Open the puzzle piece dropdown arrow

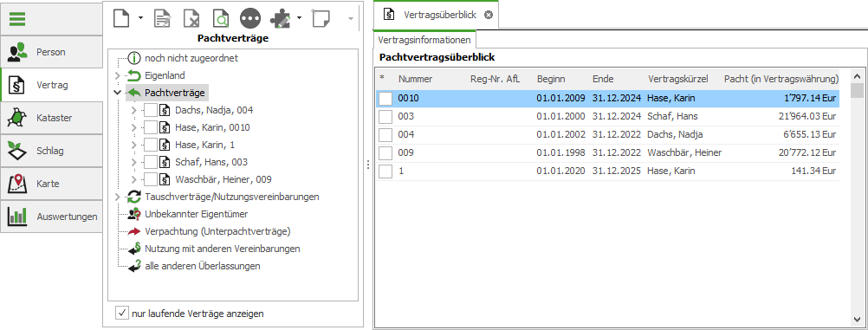[x=300, y=17]
